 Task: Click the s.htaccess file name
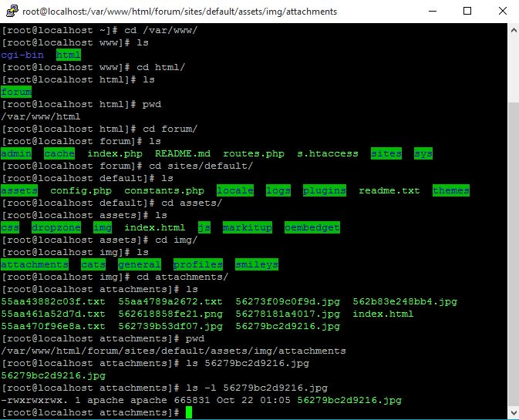point(328,153)
